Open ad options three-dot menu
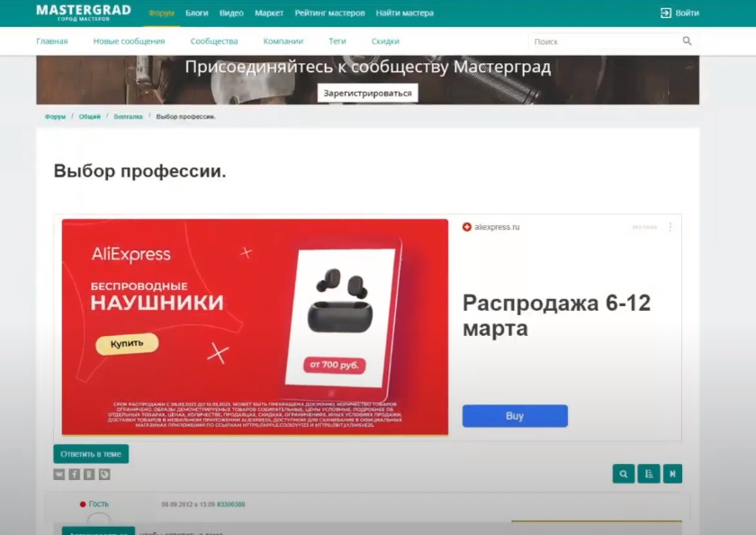This screenshot has height=535, width=756. (x=670, y=227)
